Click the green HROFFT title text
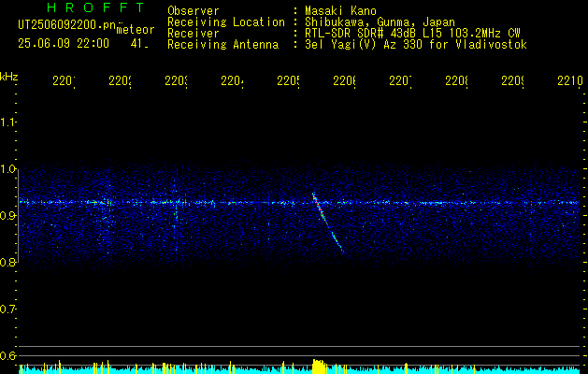The height and width of the screenshot is (374, 588). point(96,7)
